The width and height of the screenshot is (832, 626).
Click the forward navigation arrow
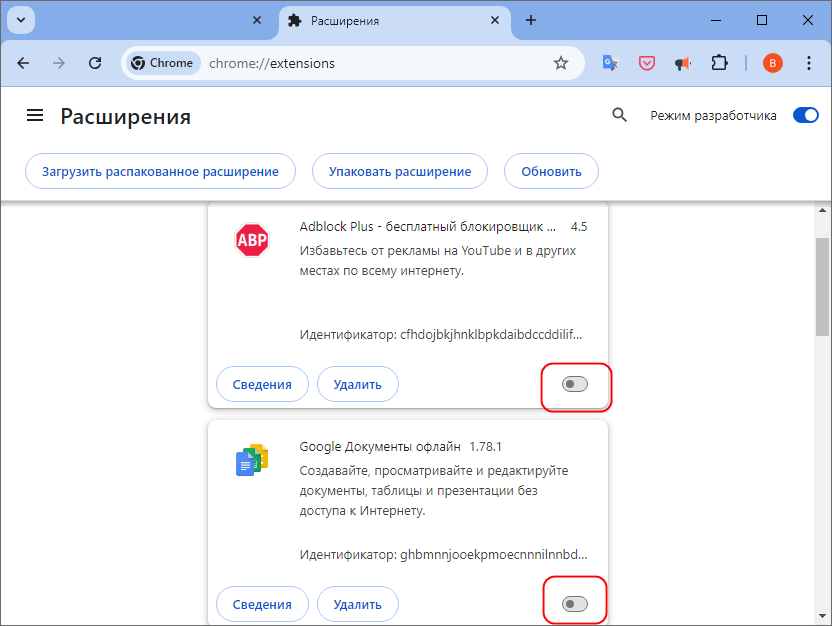(59, 63)
